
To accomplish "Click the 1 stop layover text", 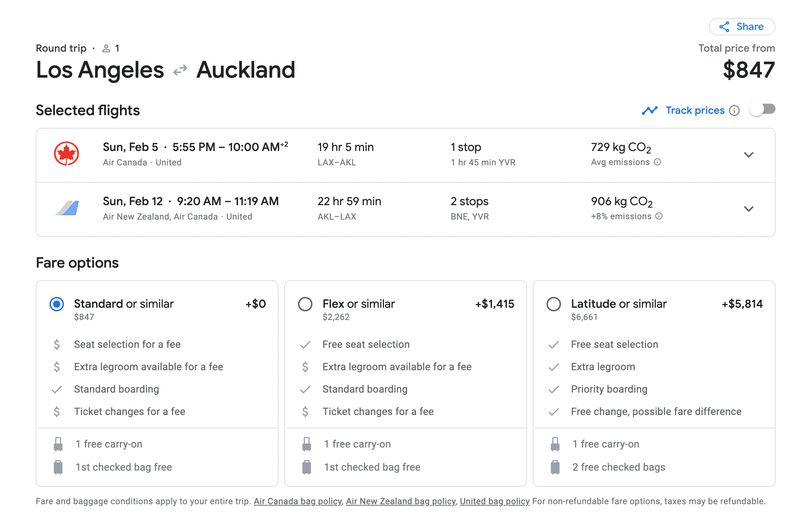I will point(466,147).
